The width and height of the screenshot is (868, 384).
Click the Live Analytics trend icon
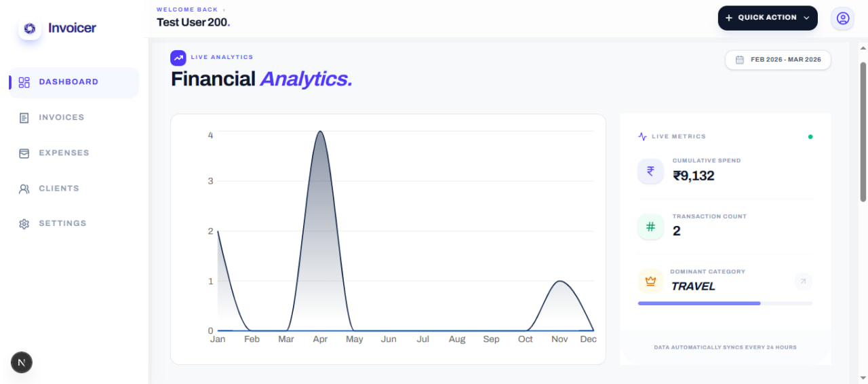(178, 58)
